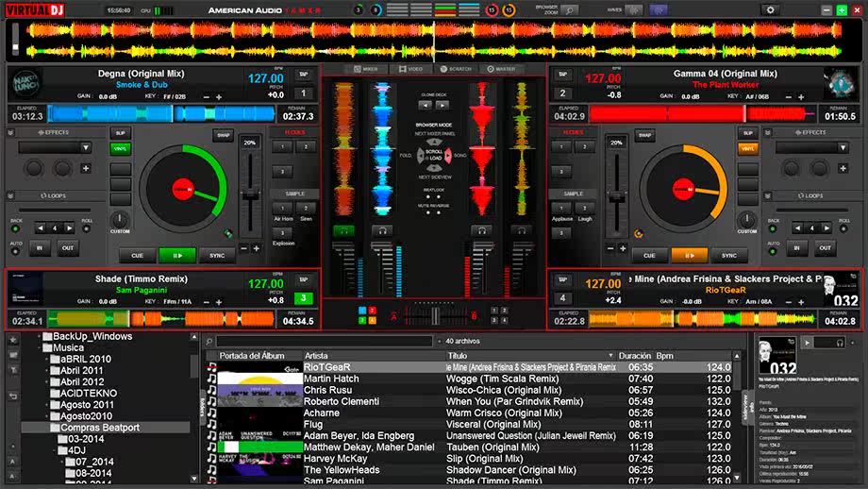The height and width of the screenshot is (489, 868).
Task: Click deck 1 CUSTOM knob
Action: click(120, 219)
